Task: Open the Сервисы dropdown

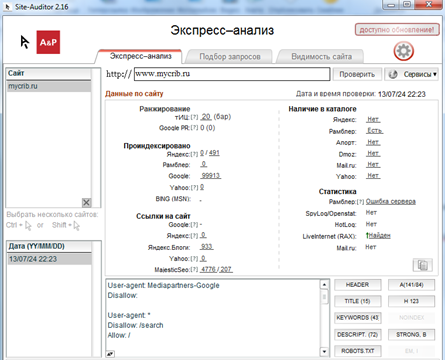Action: [412, 74]
